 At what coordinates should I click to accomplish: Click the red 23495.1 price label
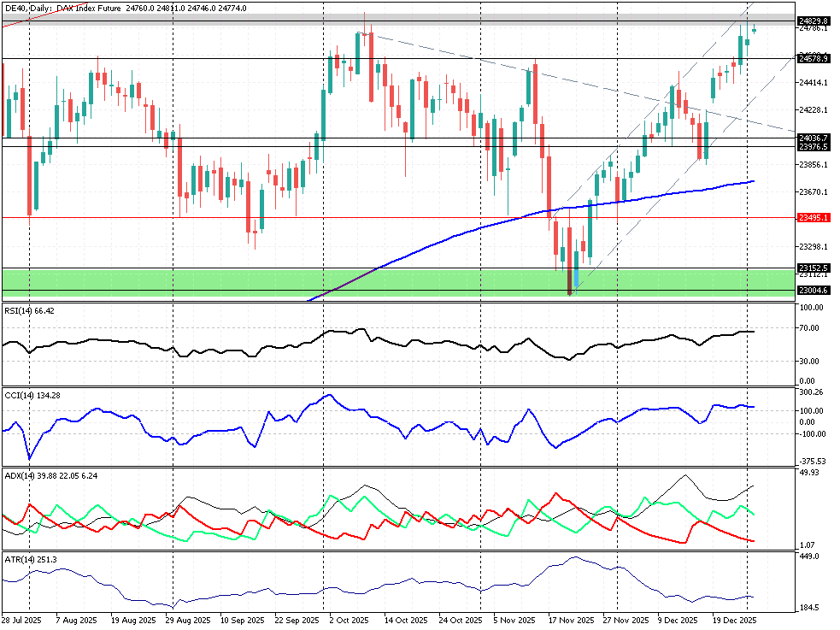click(x=813, y=217)
